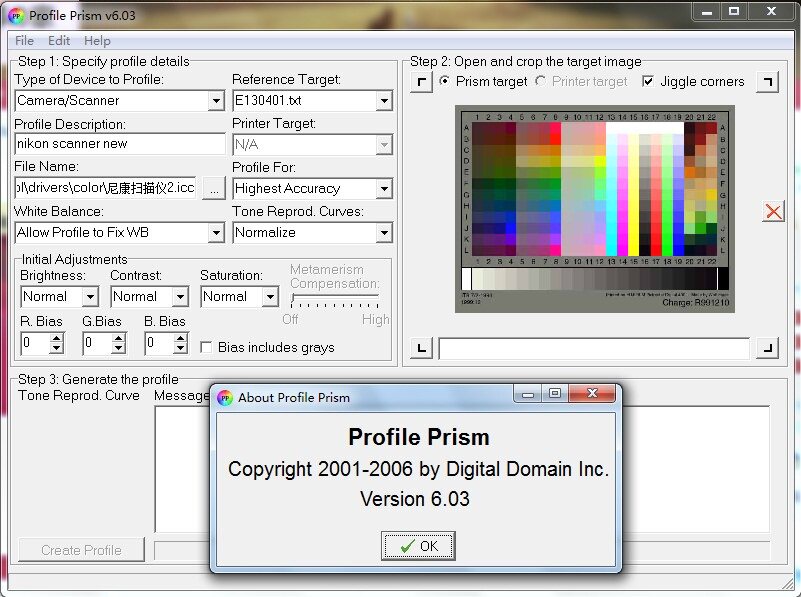Screen dimensions: 801x597
Task: Click the red X clear image button
Action: click(773, 211)
